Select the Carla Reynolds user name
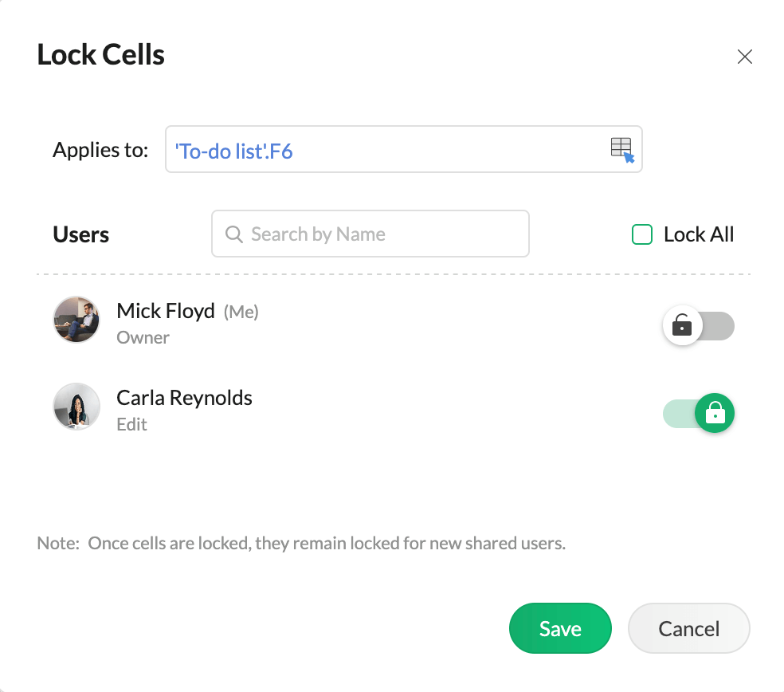Viewport: 784px width, 692px height. (x=184, y=398)
